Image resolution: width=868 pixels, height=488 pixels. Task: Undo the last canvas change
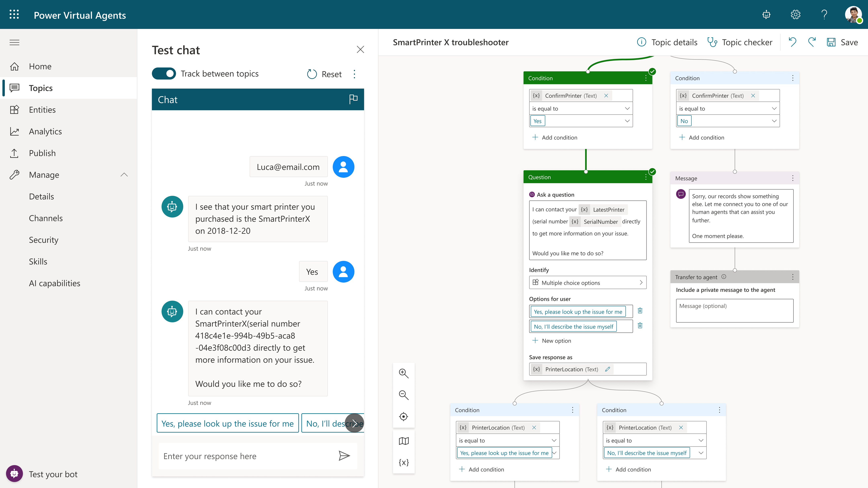click(792, 42)
